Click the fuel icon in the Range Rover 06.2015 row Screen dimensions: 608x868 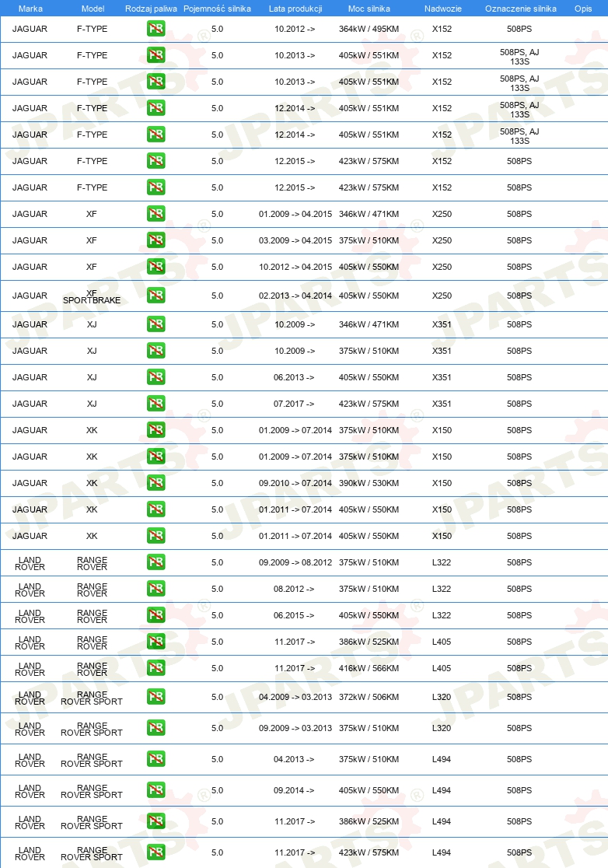(x=156, y=615)
